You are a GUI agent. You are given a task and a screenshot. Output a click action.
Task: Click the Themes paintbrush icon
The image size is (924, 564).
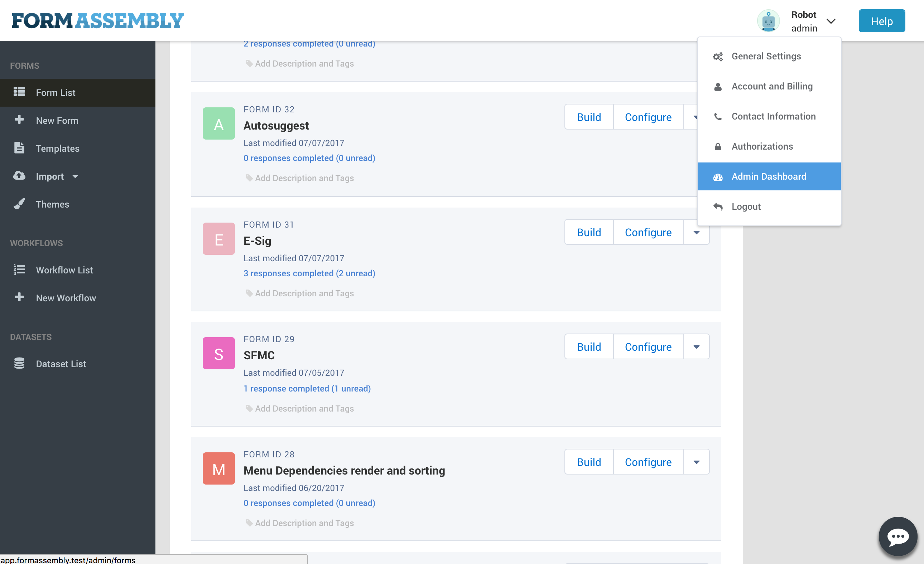click(x=19, y=204)
